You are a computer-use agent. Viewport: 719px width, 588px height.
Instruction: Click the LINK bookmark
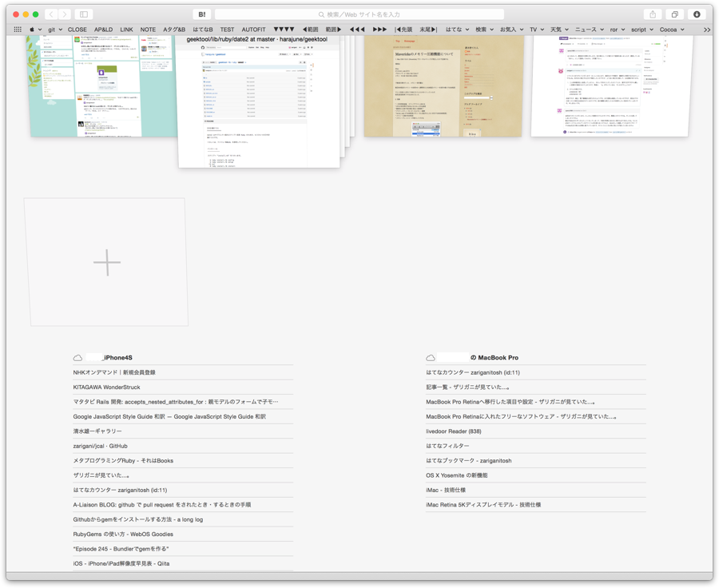pyautogui.click(x=126, y=30)
